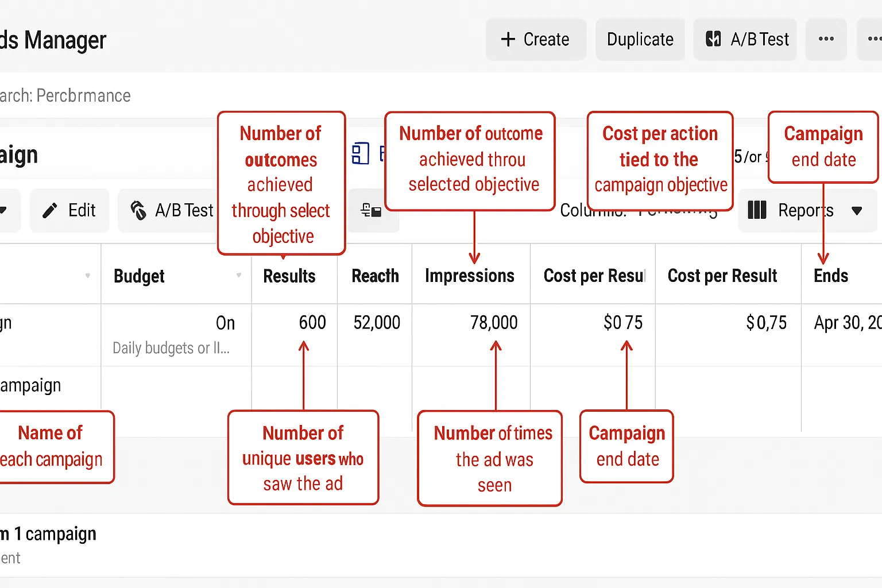The width and height of the screenshot is (882, 588).
Task: Open dropdown arrow left of Edit button
Action: click(x=3, y=211)
